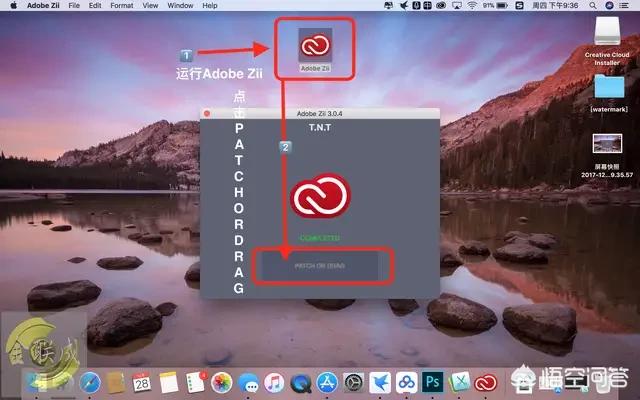Viewport: 640px width, 400px height.
Task: Close the Adobe Zii 3.0.4 window
Action: coord(207,113)
